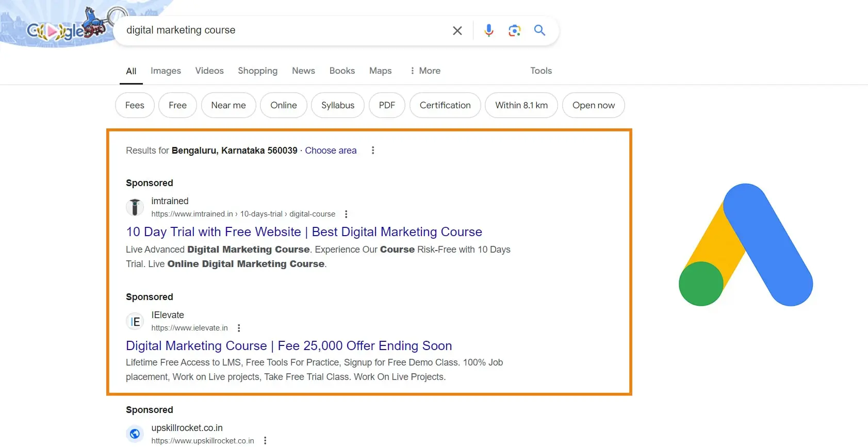Click the imtrained.in URL breadcrumb
Viewport: 868px width, 447px height.
coord(243,214)
